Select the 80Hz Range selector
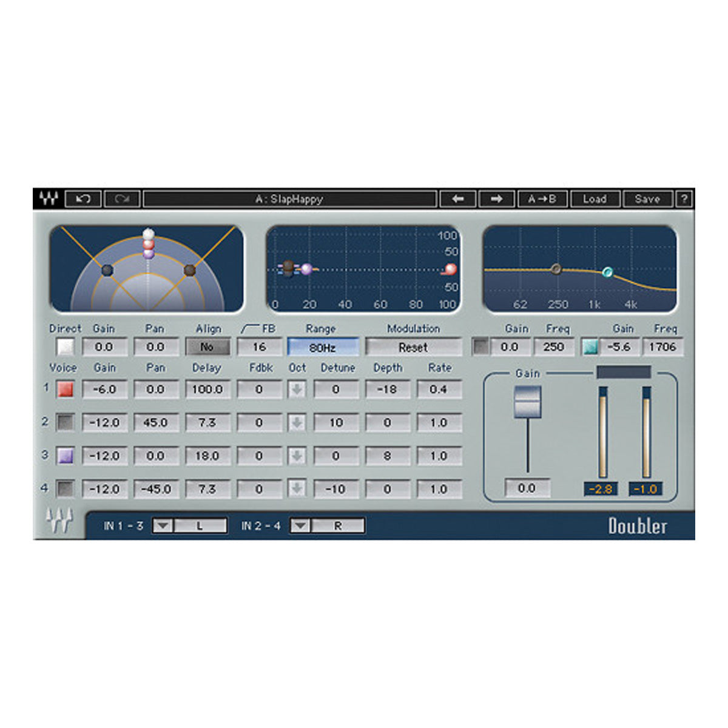Screen dimensions: 728x728 pos(323,346)
